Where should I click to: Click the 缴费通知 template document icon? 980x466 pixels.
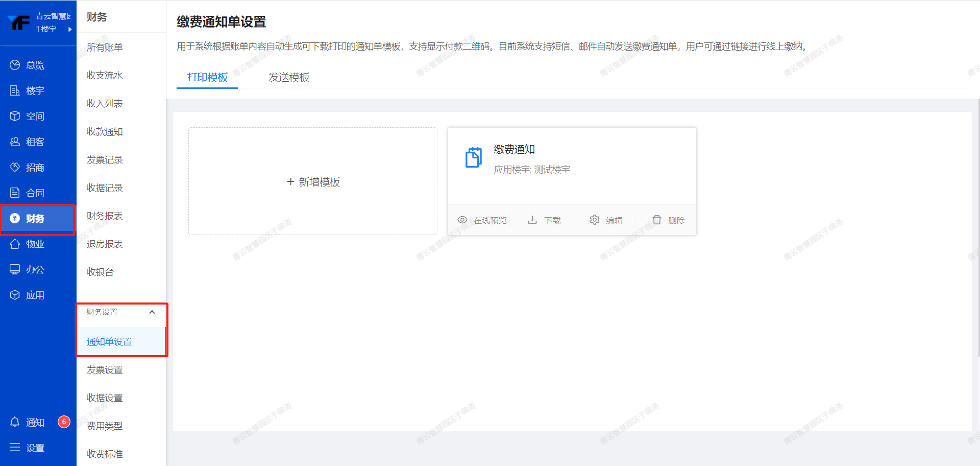pos(473,157)
